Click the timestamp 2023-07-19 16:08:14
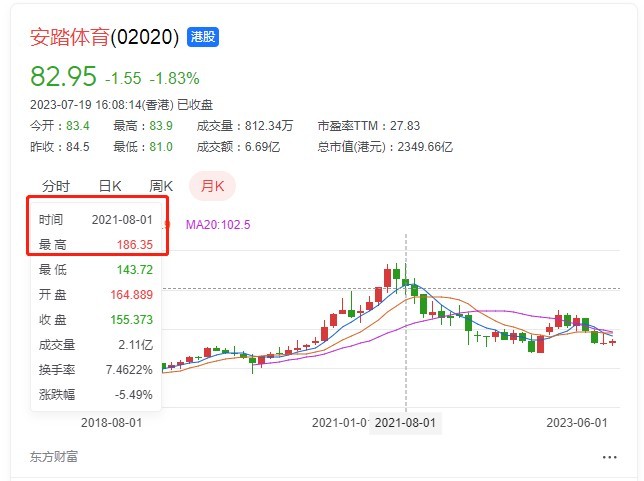The height and width of the screenshot is (481, 644). [x=86, y=105]
